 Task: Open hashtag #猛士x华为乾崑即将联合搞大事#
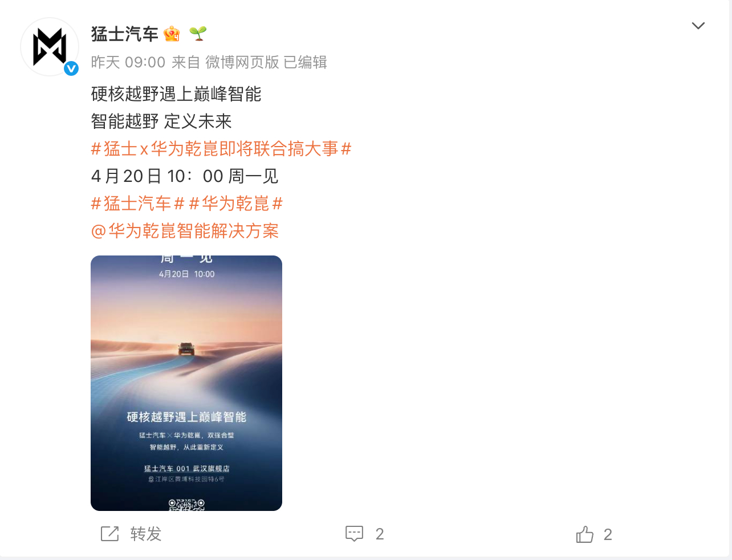coord(221,149)
